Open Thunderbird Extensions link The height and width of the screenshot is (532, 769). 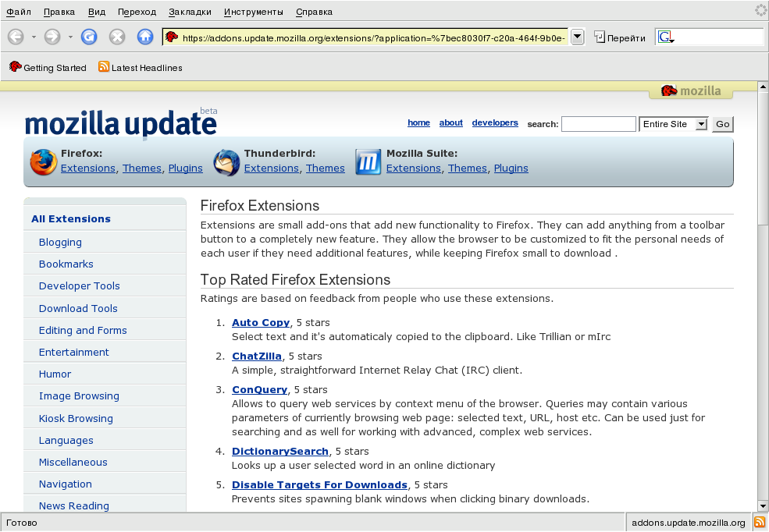pos(271,168)
